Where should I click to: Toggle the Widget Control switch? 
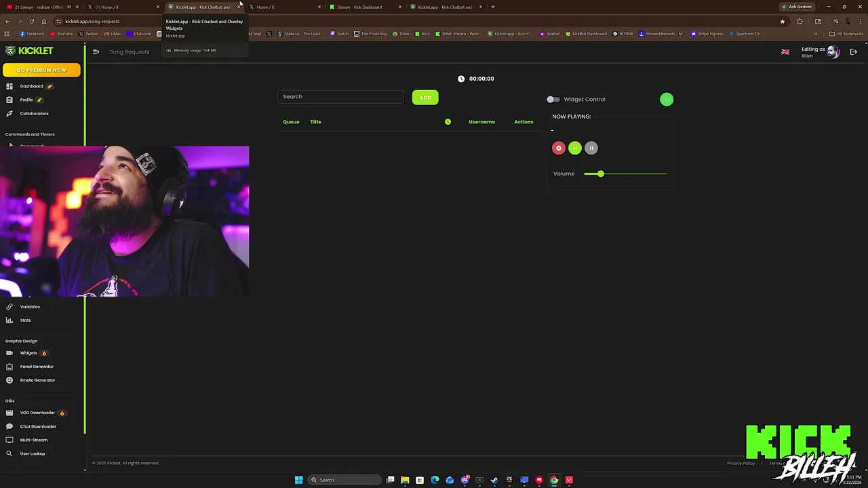(553, 100)
